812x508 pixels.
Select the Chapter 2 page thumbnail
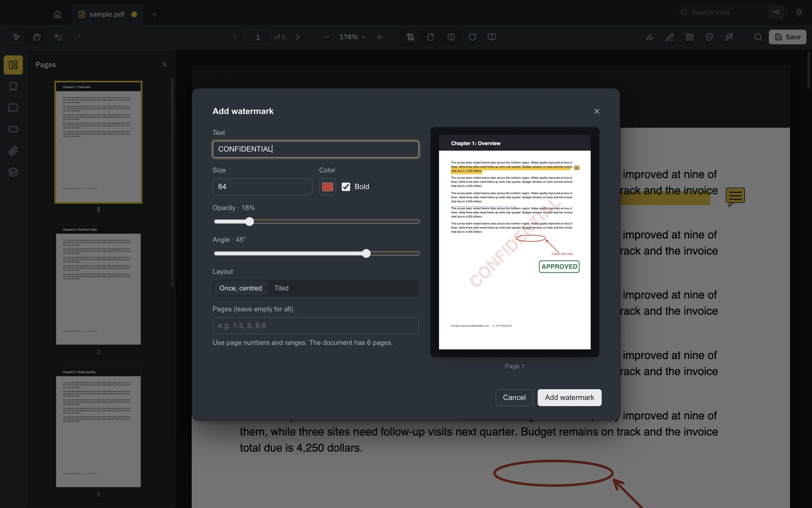[x=98, y=284]
